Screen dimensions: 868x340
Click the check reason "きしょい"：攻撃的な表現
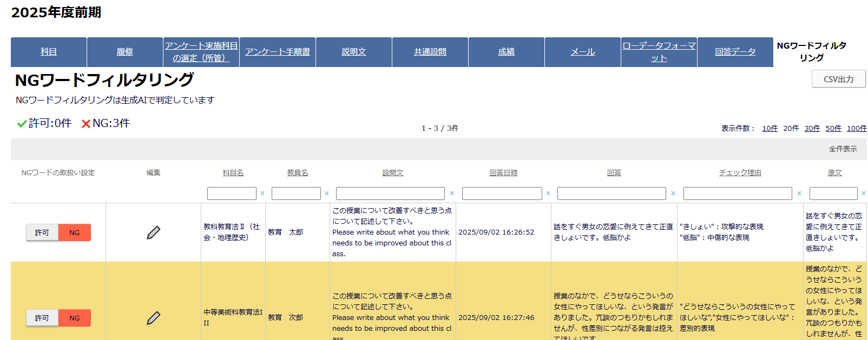(721, 227)
